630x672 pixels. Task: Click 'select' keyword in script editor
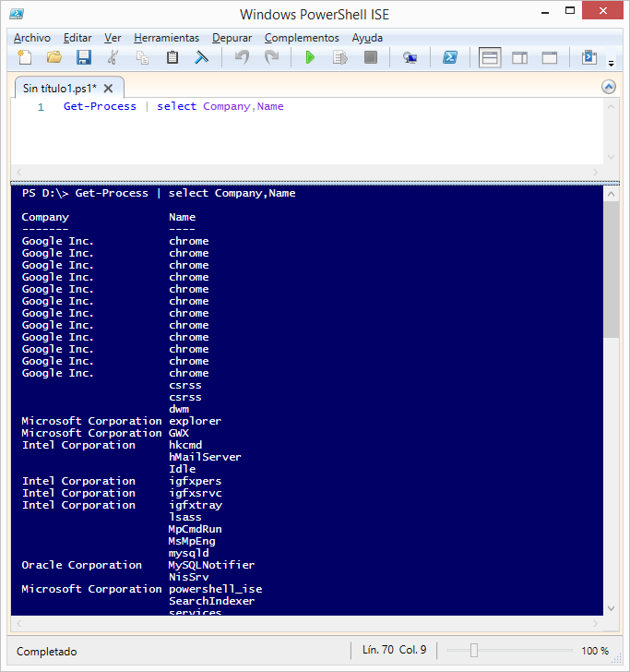click(176, 106)
